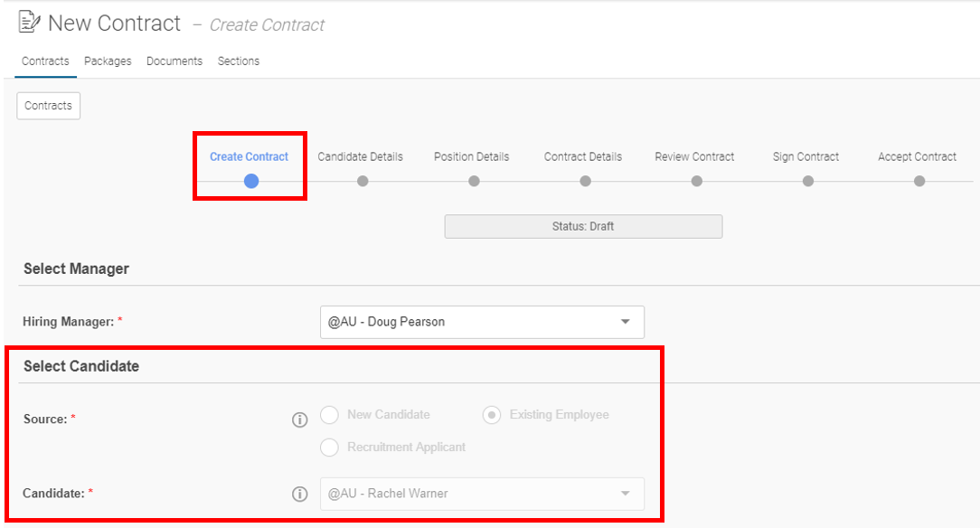Select the New Candidate radio button
The image size is (980, 528).
point(329,415)
